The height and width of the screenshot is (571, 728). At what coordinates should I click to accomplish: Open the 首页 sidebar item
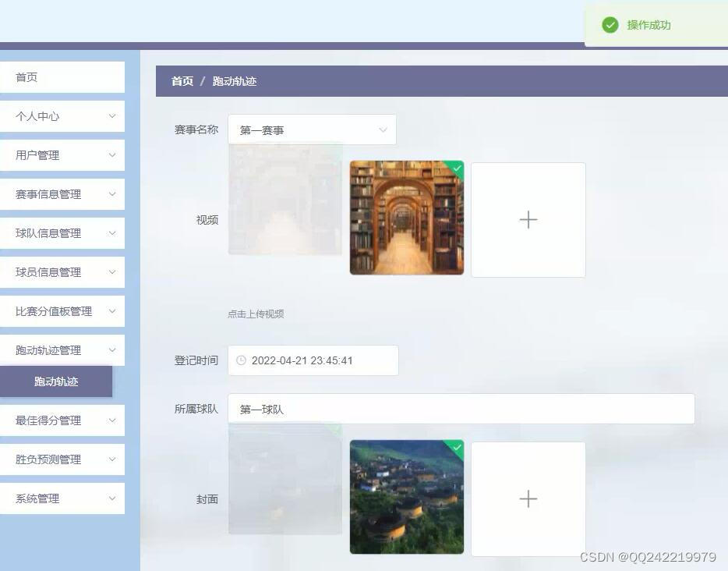62,77
